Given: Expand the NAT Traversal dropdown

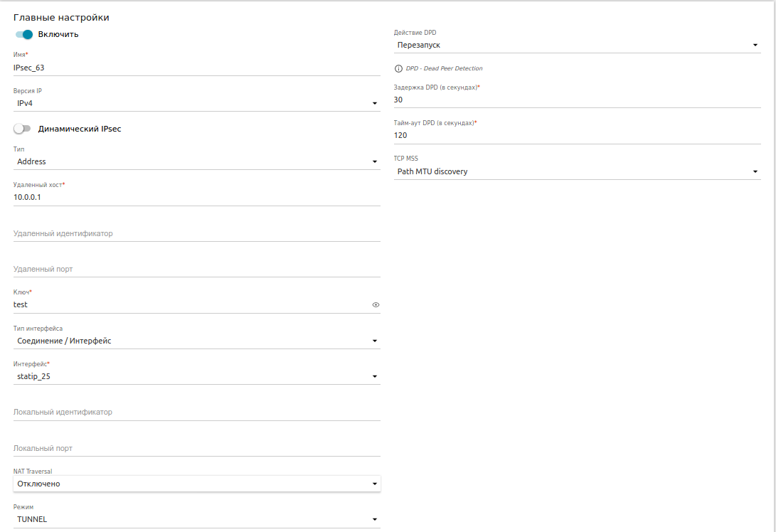Looking at the screenshot, I should pyautogui.click(x=196, y=484).
